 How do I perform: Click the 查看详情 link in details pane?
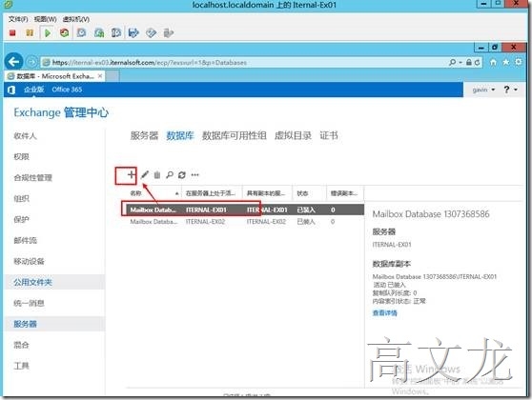point(385,312)
